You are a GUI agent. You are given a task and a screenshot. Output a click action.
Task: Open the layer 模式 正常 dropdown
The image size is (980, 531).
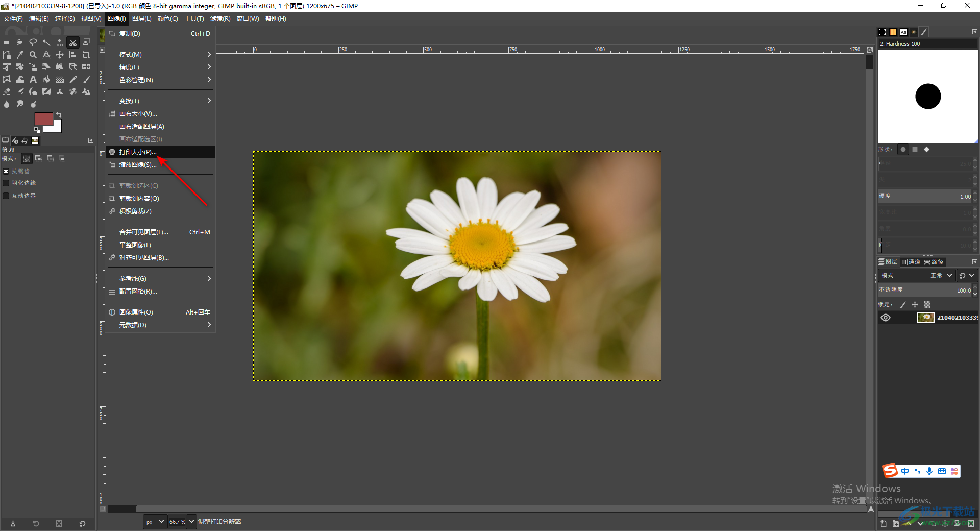(x=917, y=275)
